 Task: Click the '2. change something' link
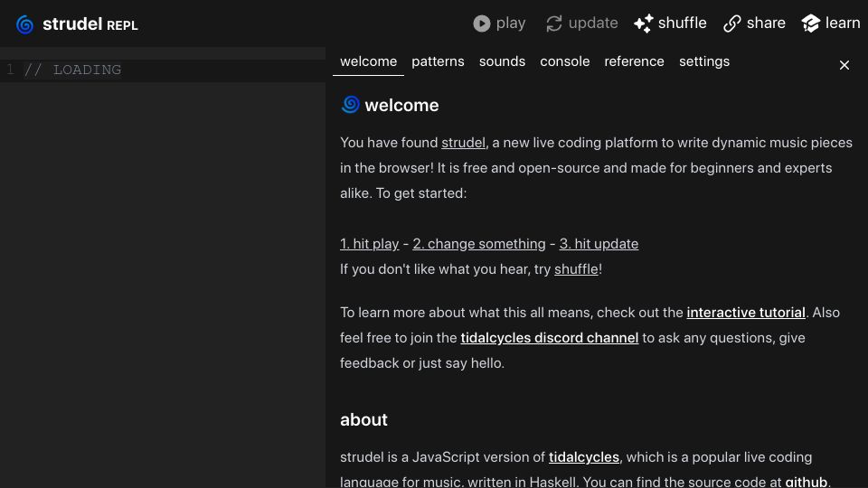click(479, 244)
